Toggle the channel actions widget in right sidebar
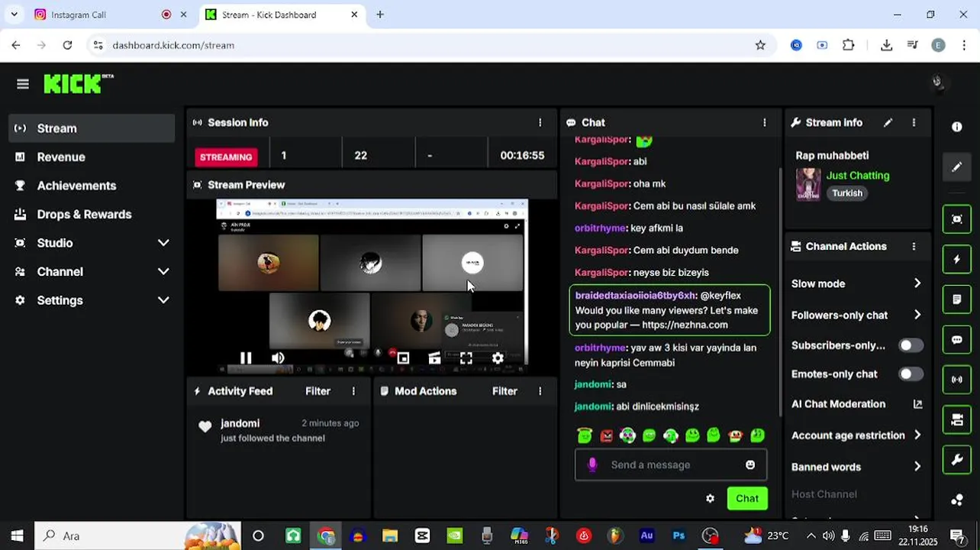The width and height of the screenshot is (980, 550). click(957, 419)
